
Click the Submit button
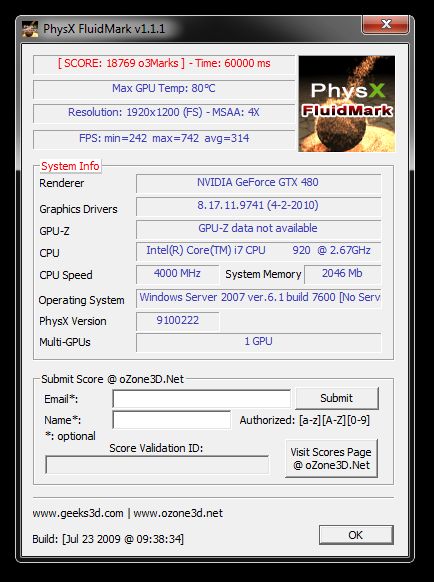click(337, 398)
